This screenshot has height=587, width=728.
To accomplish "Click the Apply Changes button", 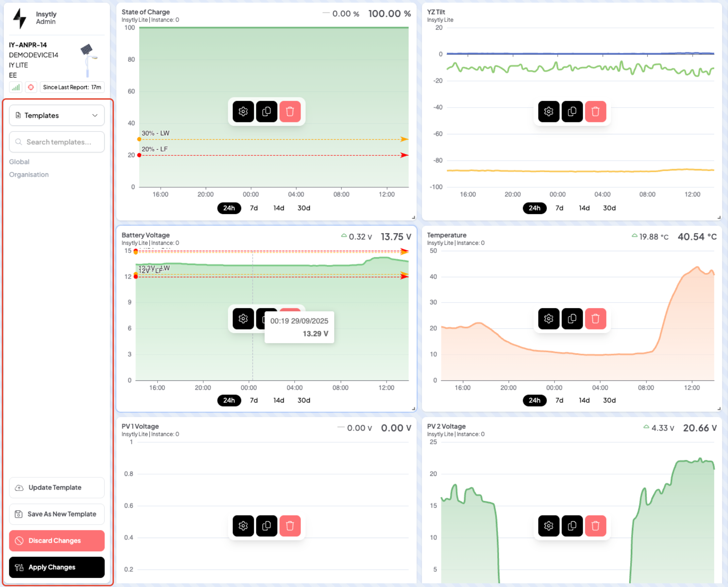I will pyautogui.click(x=57, y=567).
